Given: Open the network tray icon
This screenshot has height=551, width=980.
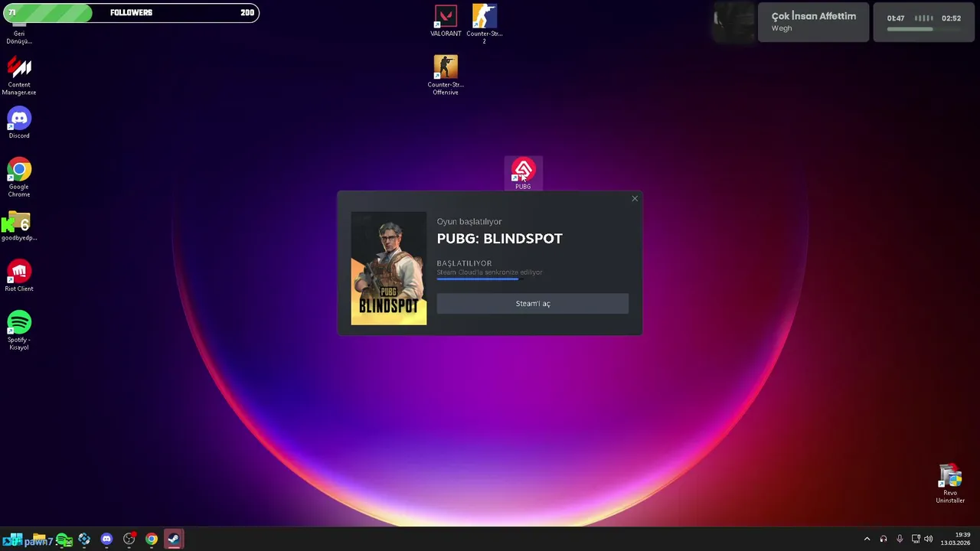Looking at the screenshot, I should point(916,539).
